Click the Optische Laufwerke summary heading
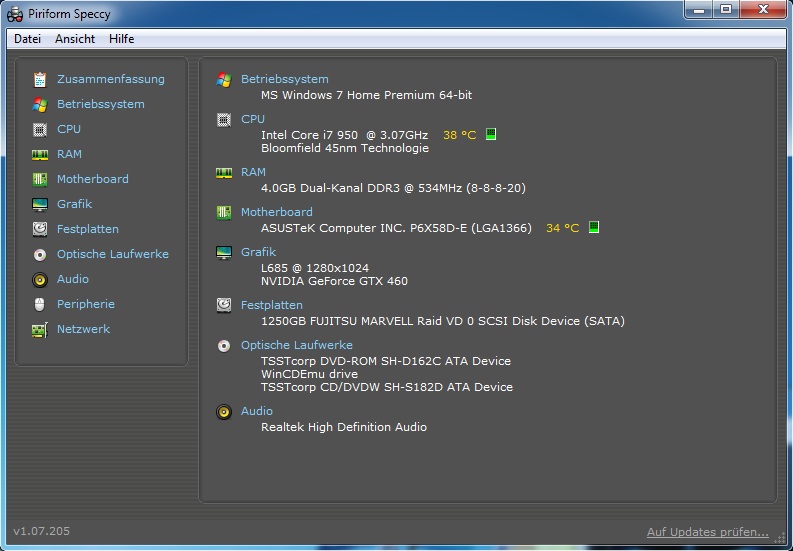The width and height of the screenshot is (793, 551). 296,345
